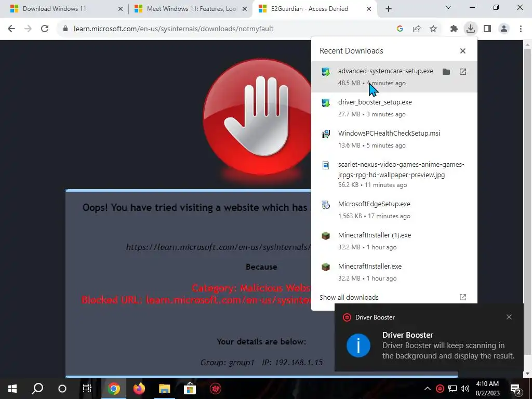Close the E2Guardian tab
The height and width of the screenshot is (399, 532).
369,9
